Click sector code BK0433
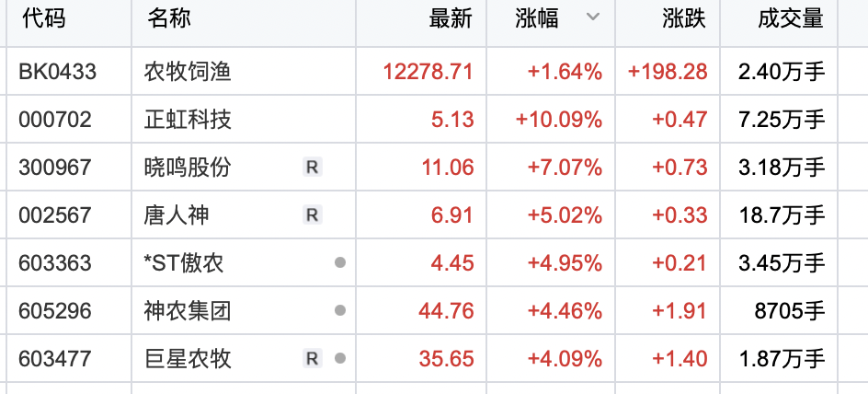 pyautogui.click(x=57, y=71)
